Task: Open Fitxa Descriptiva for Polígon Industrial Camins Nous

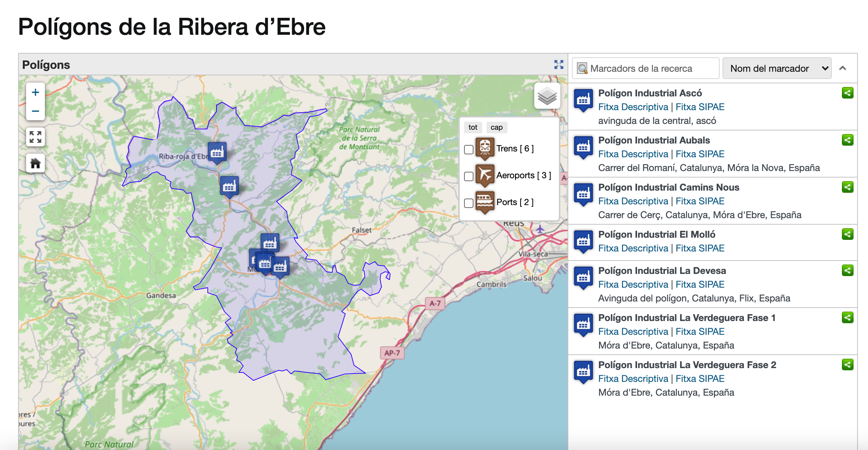Action: tap(633, 201)
